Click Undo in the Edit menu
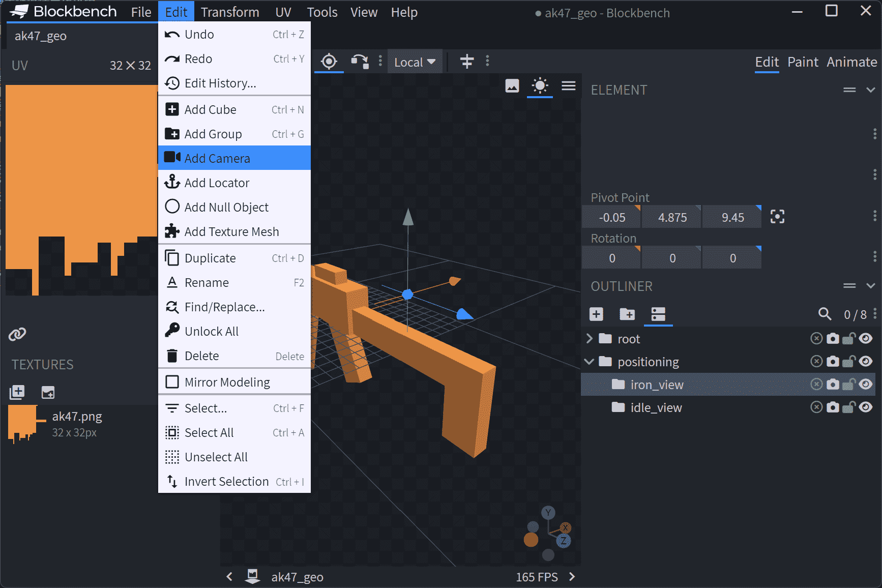 (x=234, y=34)
